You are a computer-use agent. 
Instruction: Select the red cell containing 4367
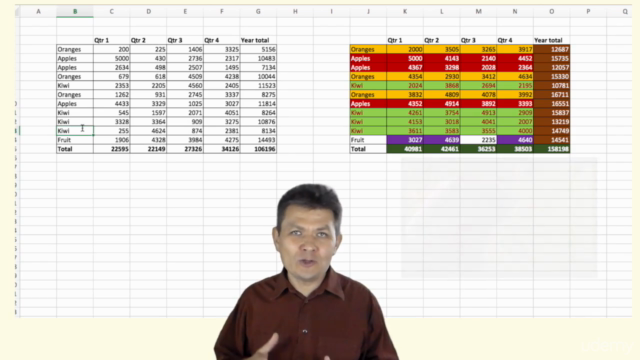(405, 67)
